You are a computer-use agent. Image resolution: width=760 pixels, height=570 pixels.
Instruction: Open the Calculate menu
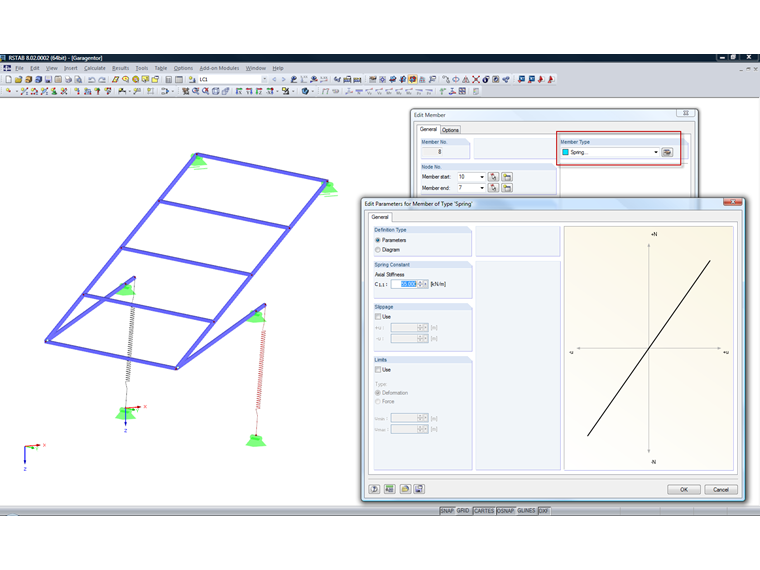pyautogui.click(x=95, y=68)
